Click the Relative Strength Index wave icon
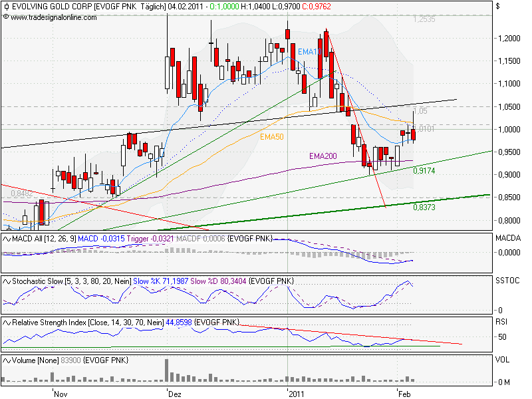The width and height of the screenshot is (532, 399). (x=7, y=323)
